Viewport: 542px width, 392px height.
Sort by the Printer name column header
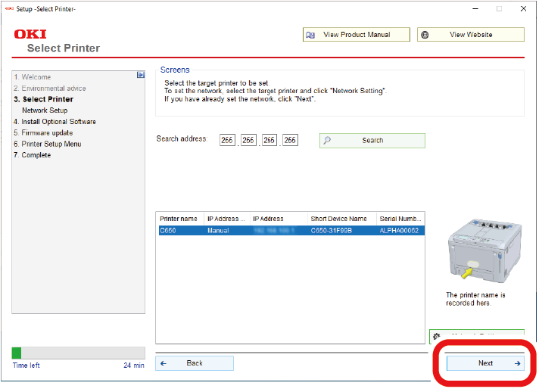point(179,219)
